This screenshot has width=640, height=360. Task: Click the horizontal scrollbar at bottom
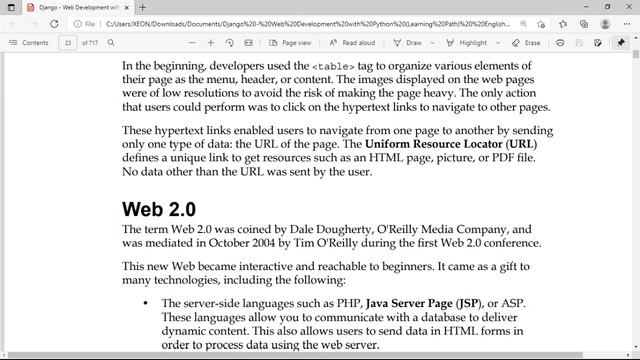click(x=295, y=355)
